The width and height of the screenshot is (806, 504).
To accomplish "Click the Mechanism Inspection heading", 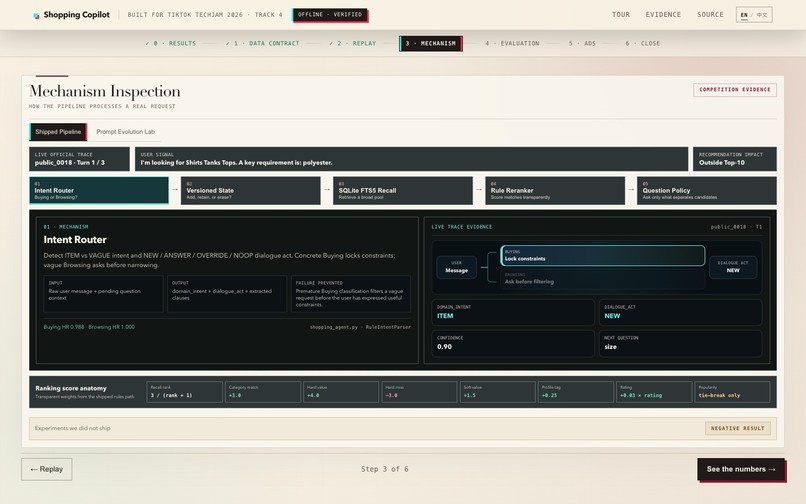I will point(105,91).
